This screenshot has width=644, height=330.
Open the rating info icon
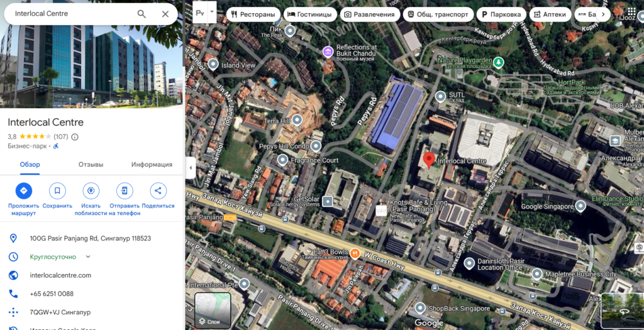pos(75,136)
